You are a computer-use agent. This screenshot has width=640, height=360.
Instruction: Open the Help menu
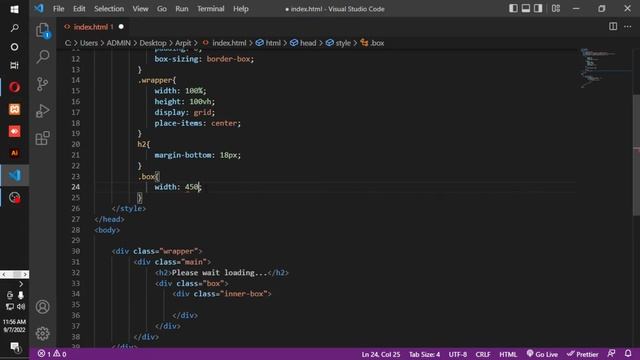[241, 9]
